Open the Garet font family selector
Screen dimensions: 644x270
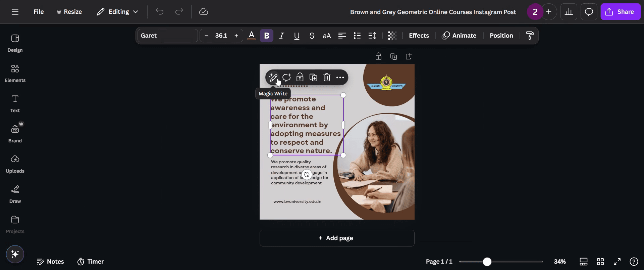(167, 36)
